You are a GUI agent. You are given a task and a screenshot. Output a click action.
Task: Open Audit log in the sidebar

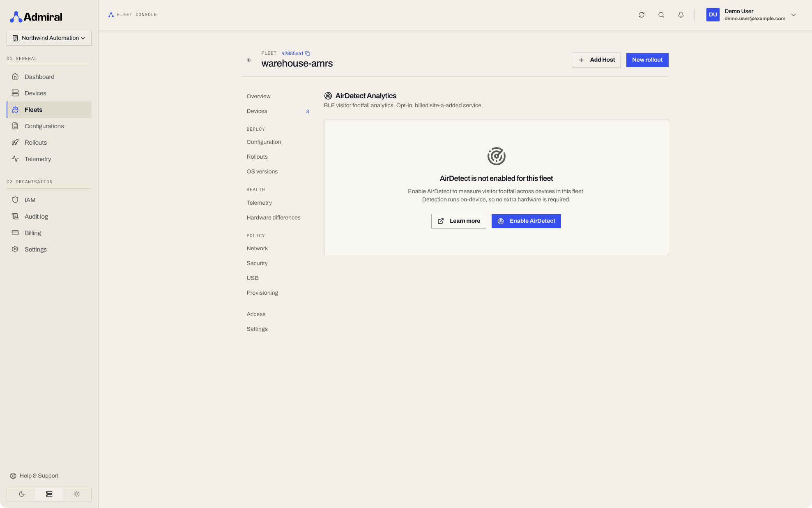pos(49,217)
